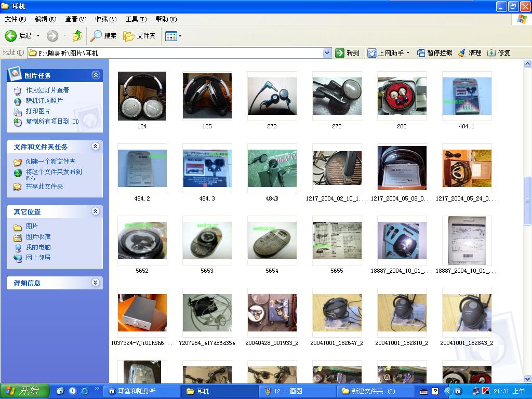
Task: Click 打印图片 link
Action: point(38,111)
